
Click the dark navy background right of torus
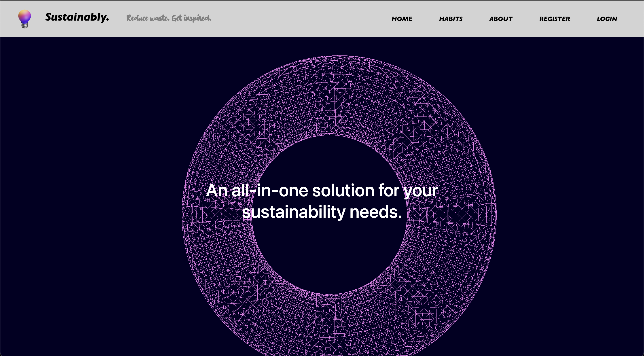point(570,200)
